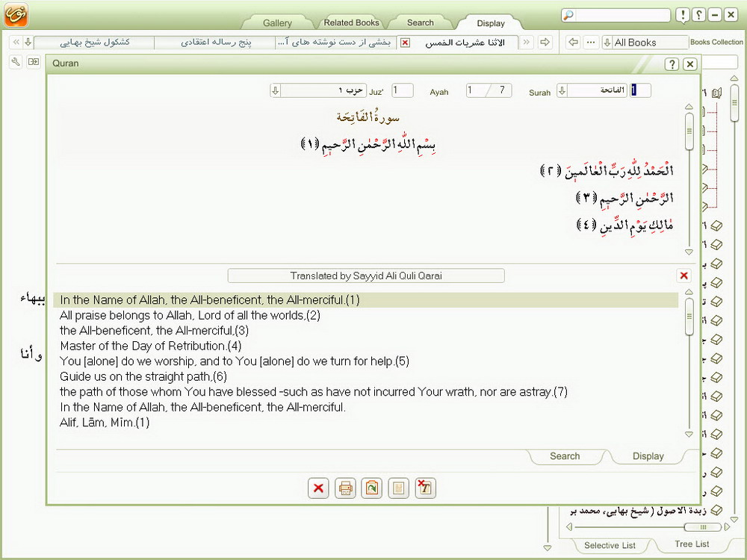
Task: Click the Juz' number field
Action: pyautogui.click(x=403, y=90)
